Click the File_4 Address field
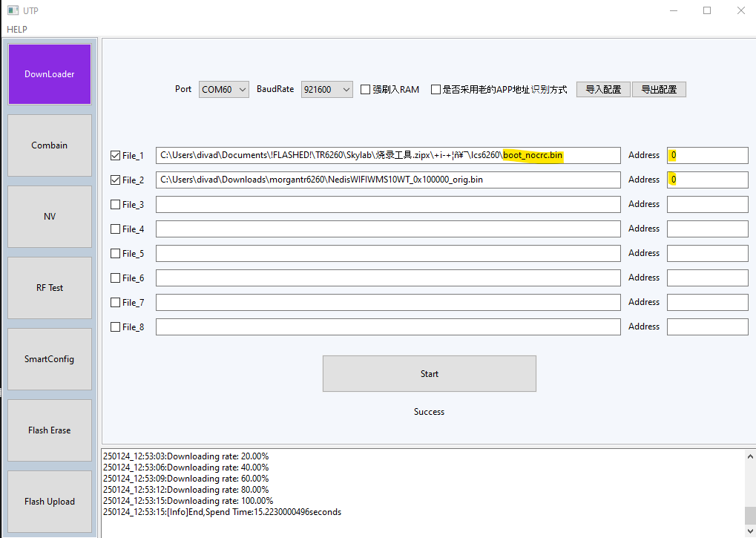Image resolution: width=756 pixels, height=538 pixels. tap(707, 229)
